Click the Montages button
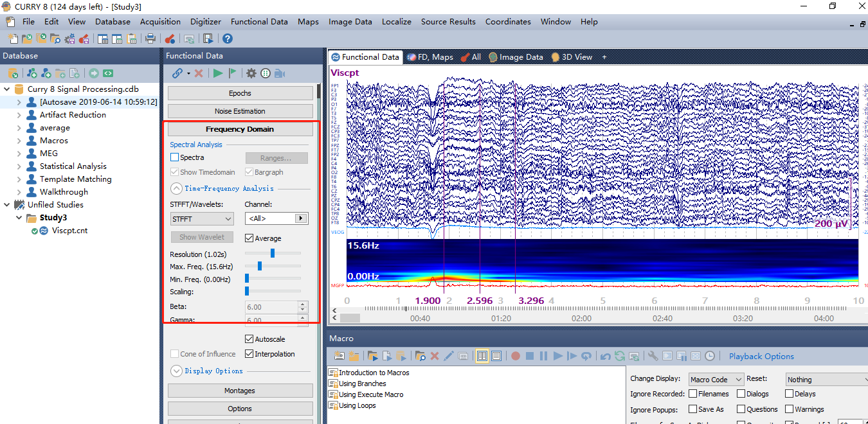 240,390
